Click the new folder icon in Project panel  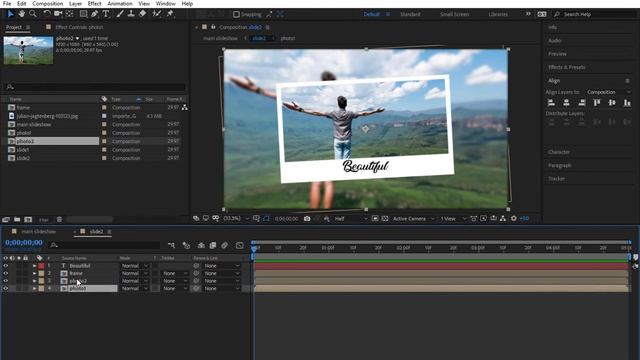pos(17,220)
